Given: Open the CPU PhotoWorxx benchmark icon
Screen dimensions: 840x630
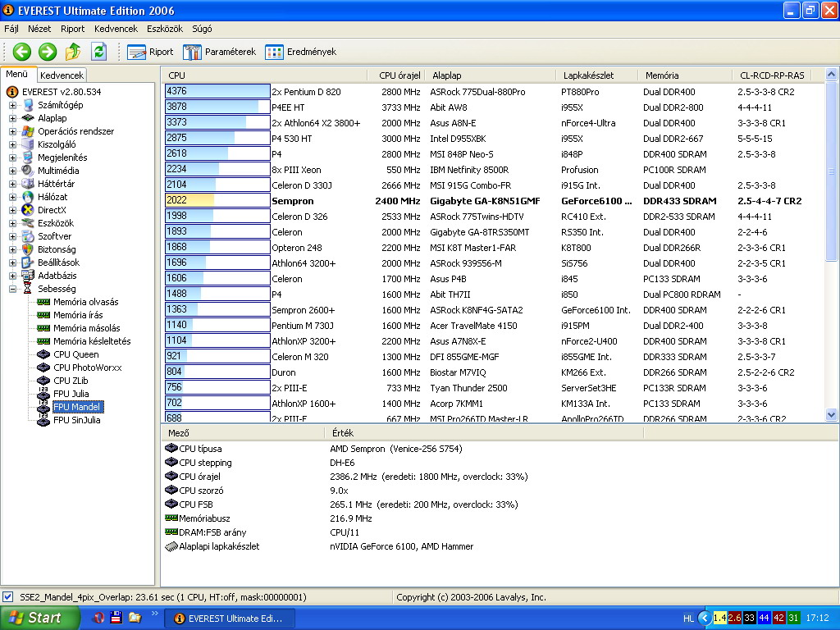Looking at the screenshot, I should pos(43,367).
